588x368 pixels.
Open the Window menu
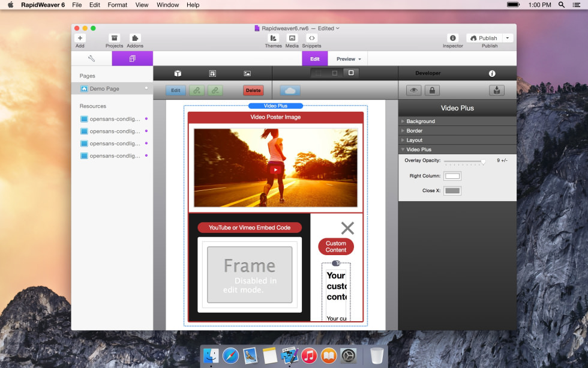[x=167, y=5]
